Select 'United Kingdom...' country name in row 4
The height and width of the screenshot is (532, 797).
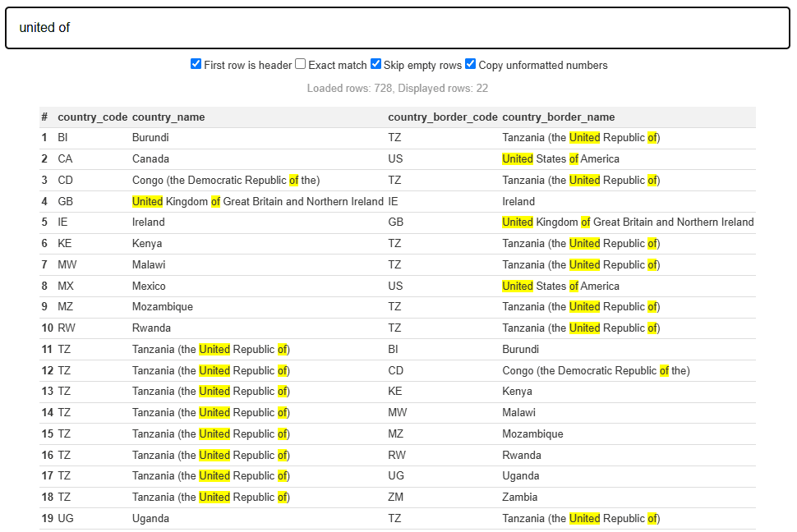click(x=258, y=202)
